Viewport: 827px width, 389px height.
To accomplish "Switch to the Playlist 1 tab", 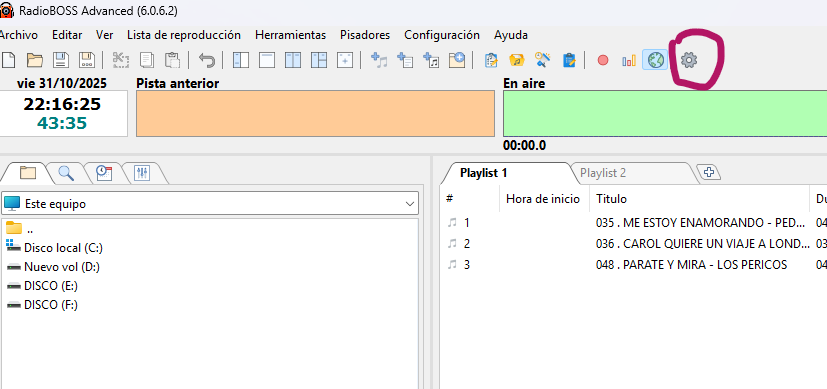I will [x=484, y=173].
